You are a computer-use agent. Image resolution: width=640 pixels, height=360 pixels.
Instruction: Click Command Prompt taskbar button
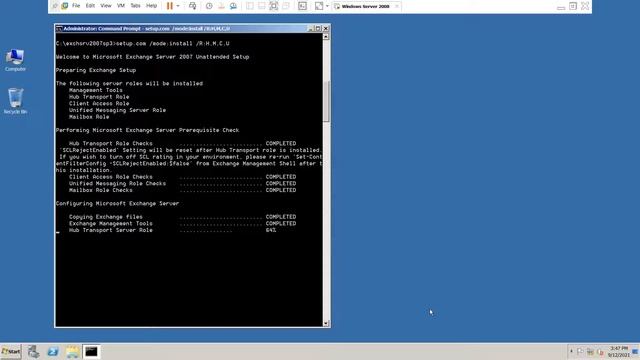tap(91, 351)
